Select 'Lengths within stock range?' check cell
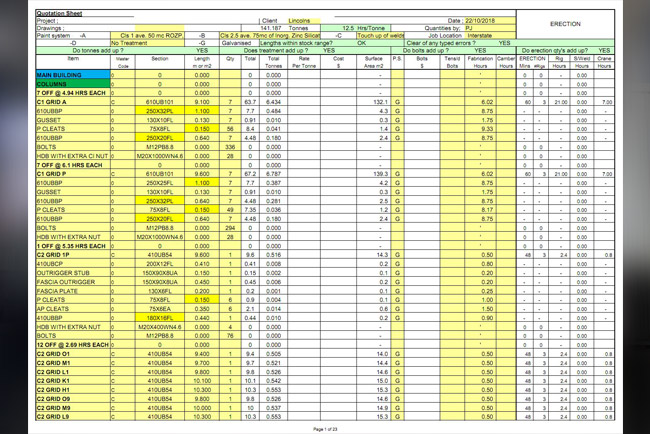 297,43
